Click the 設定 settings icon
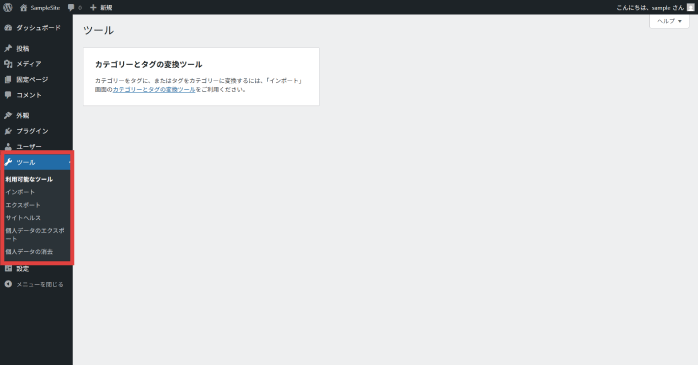Viewport: 698px width, 365px height. (8, 268)
